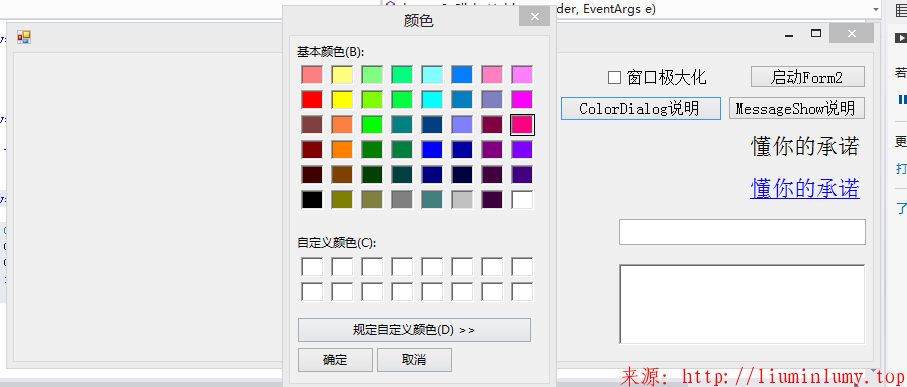Close the 颜色 color dialog
Image resolution: width=907 pixels, height=387 pixels.
pos(534,16)
